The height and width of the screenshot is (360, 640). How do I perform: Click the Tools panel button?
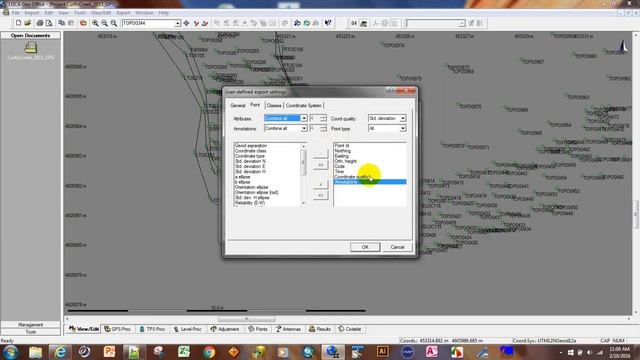(31, 332)
